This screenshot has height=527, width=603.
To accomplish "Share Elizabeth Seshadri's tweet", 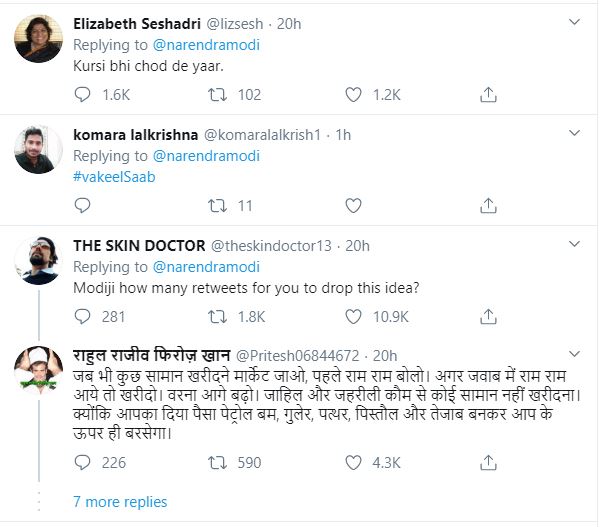I will [488, 95].
